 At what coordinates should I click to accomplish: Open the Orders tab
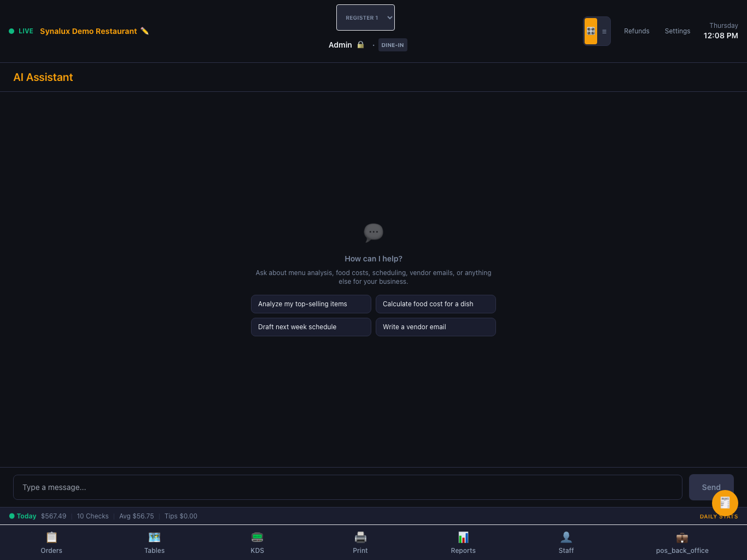[x=51, y=542]
